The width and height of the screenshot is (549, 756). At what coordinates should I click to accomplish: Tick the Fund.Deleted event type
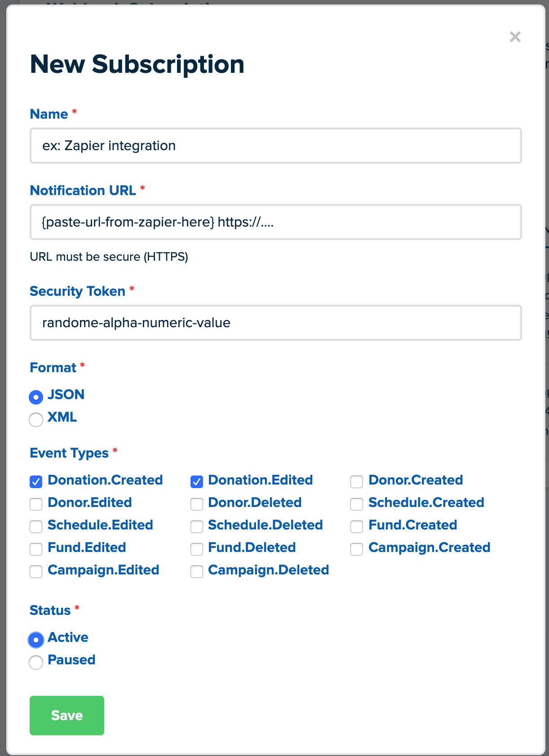[197, 549]
